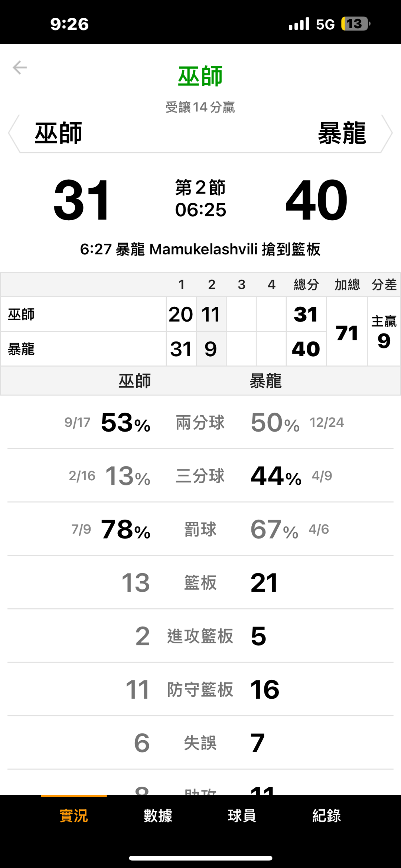This screenshot has height=868, width=401.
Task: Tap the 進攻籃板 stat row label
Action: point(200,636)
